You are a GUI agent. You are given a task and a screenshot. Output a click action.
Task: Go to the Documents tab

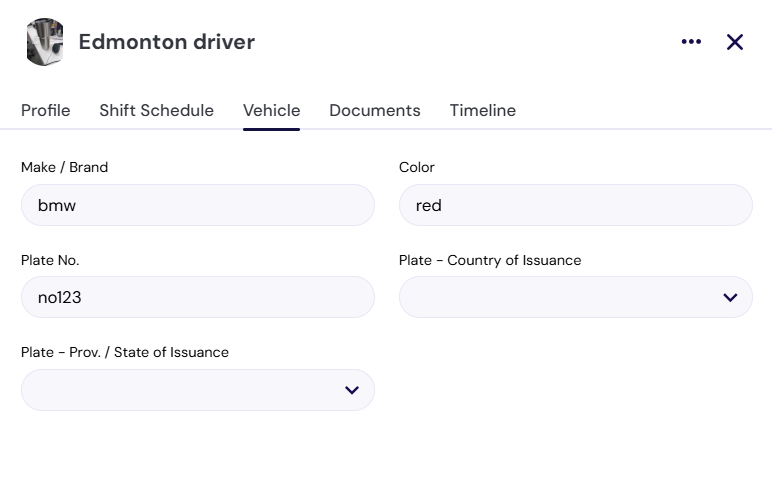tap(375, 110)
